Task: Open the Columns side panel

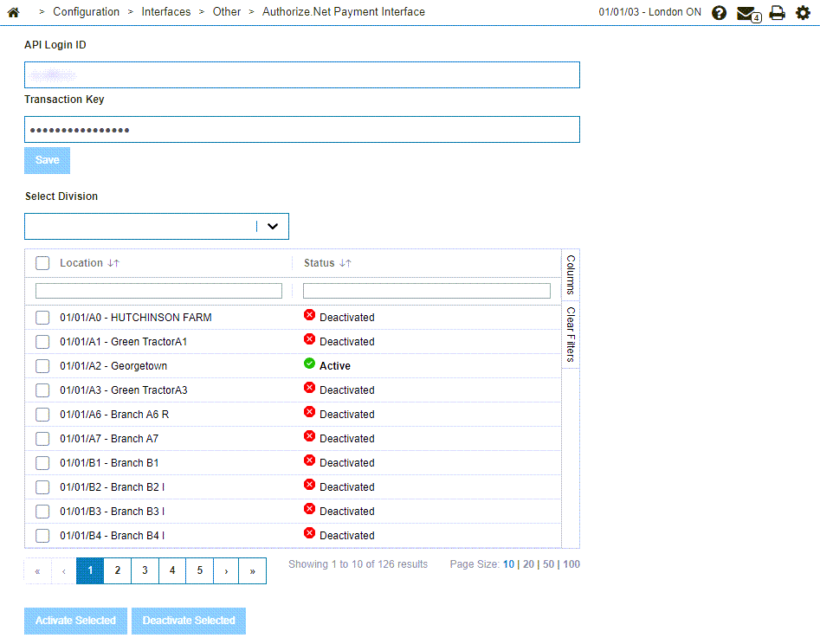Action: click(571, 274)
